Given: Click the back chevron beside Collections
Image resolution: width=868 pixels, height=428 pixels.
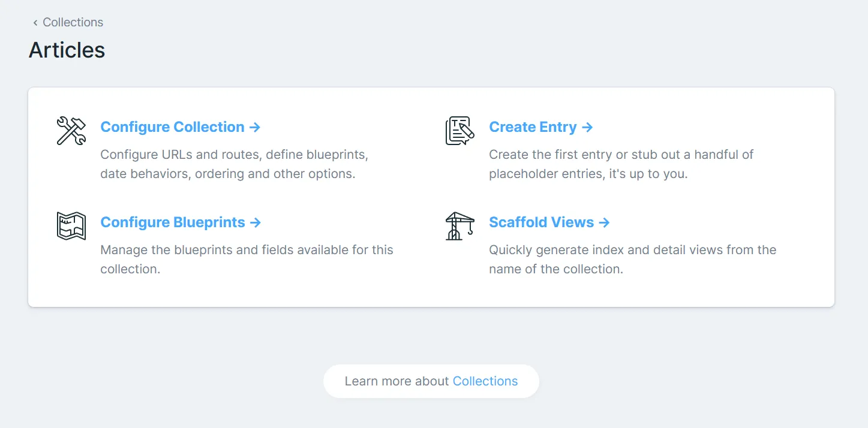Looking at the screenshot, I should click(x=35, y=23).
